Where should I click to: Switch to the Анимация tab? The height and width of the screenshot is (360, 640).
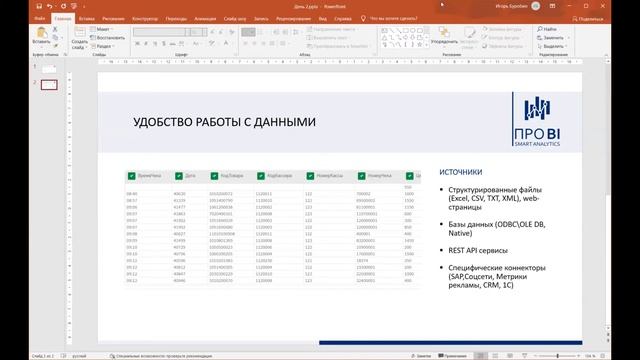pos(205,19)
